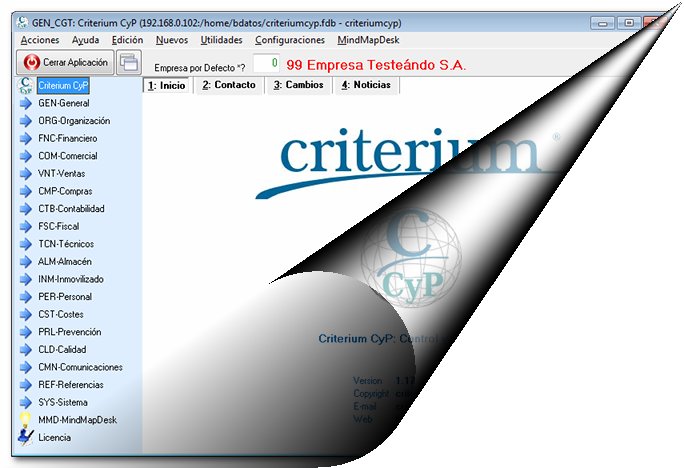Open the Nuevos menu

click(172, 40)
